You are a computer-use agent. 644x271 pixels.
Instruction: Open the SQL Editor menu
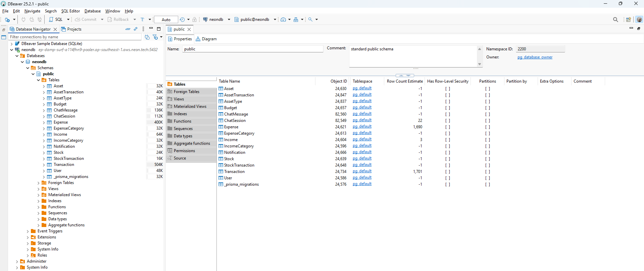pos(70,11)
